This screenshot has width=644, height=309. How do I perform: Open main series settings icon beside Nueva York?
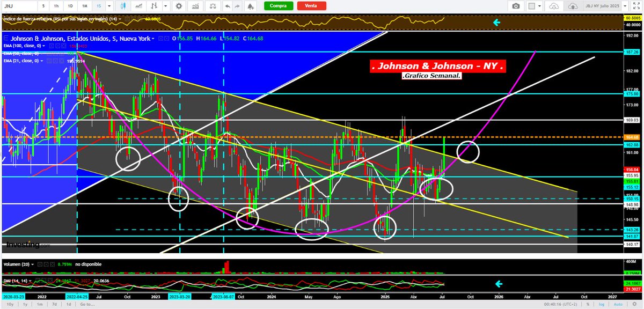pyautogui.click(x=166, y=39)
